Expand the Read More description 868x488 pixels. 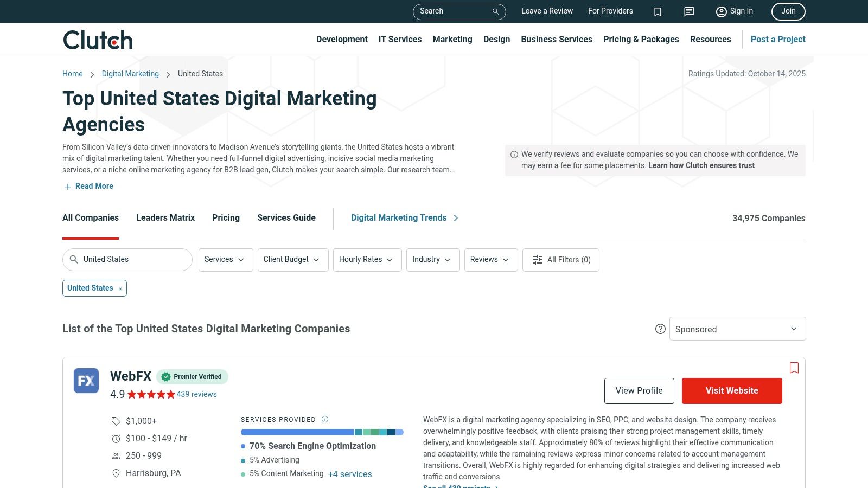pyautogui.click(x=89, y=186)
